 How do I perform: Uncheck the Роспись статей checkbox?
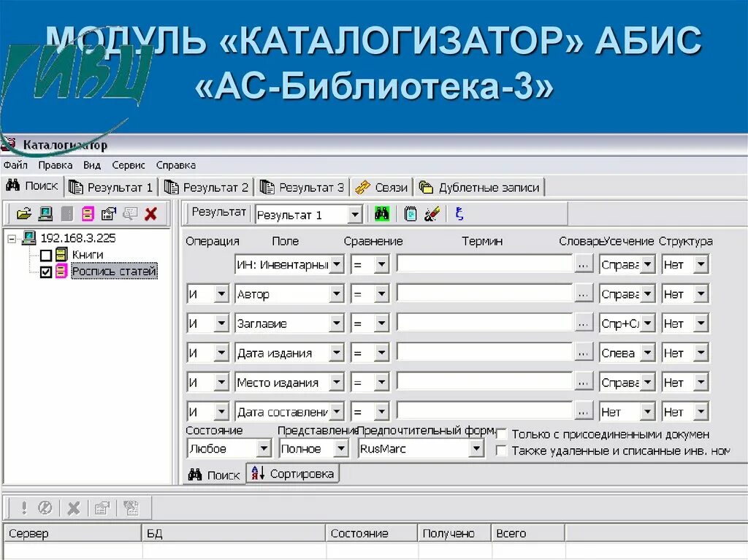(x=46, y=272)
